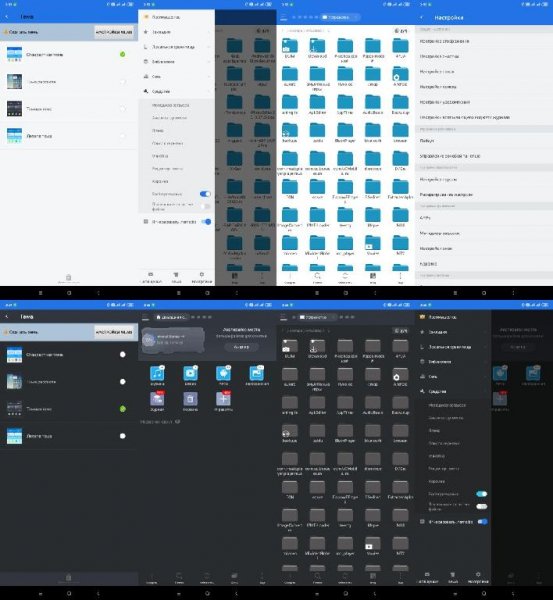Toggle disabled switch in light drawer tools list
This screenshot has height=600, width=553.
coord(206,207)
